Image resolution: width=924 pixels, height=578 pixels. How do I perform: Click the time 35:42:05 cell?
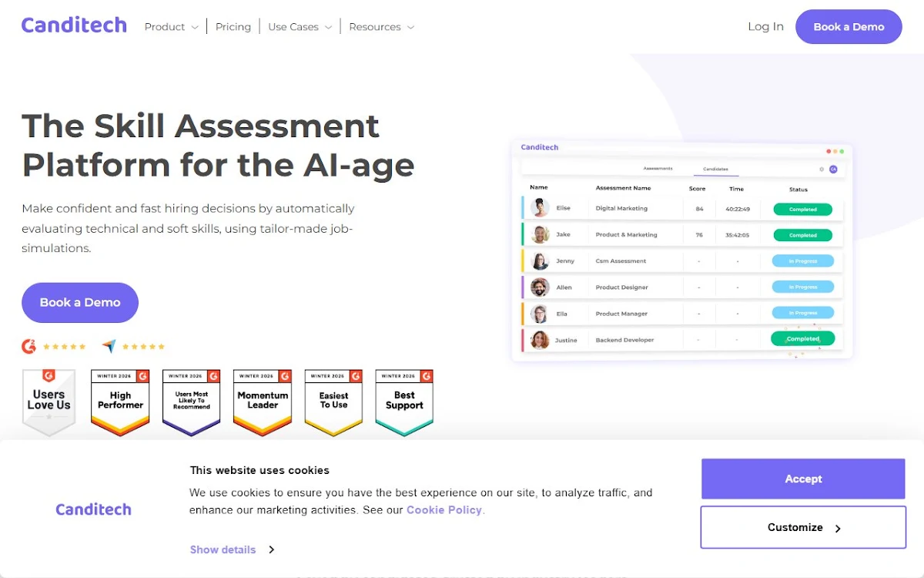pyautogui.click(x=737, y=235)
